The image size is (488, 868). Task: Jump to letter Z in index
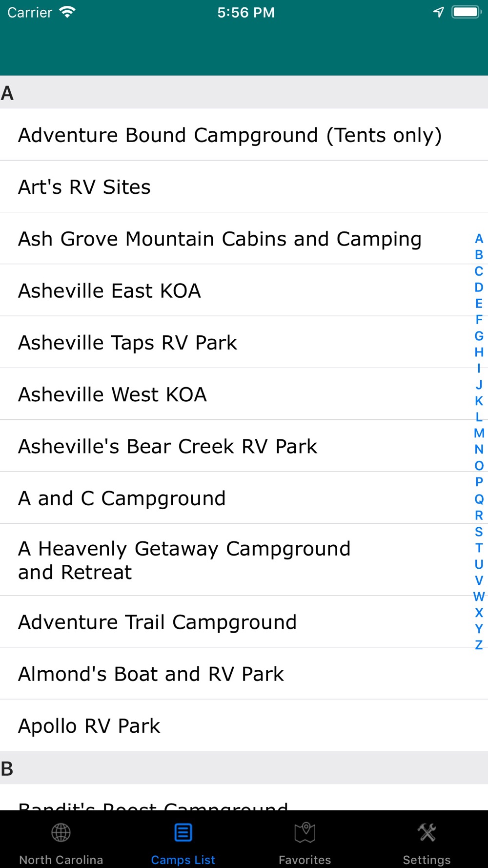coord(479,645)
